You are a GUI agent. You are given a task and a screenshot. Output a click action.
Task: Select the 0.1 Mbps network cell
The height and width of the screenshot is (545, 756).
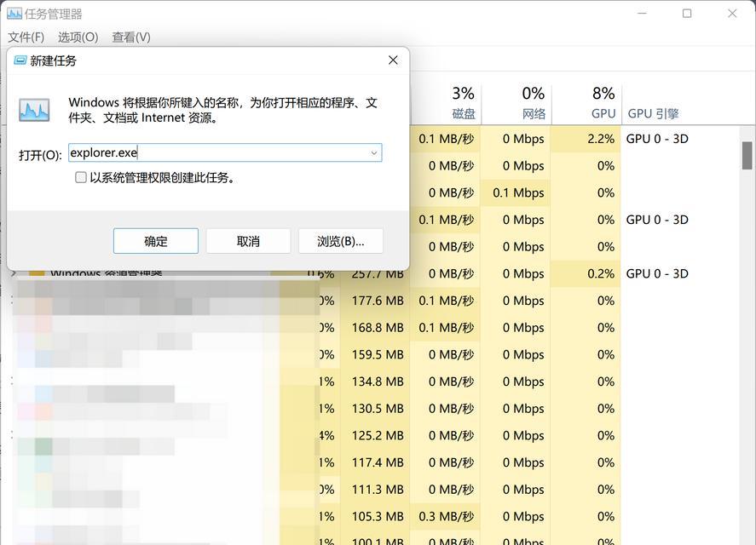click(x=515, y=192)
